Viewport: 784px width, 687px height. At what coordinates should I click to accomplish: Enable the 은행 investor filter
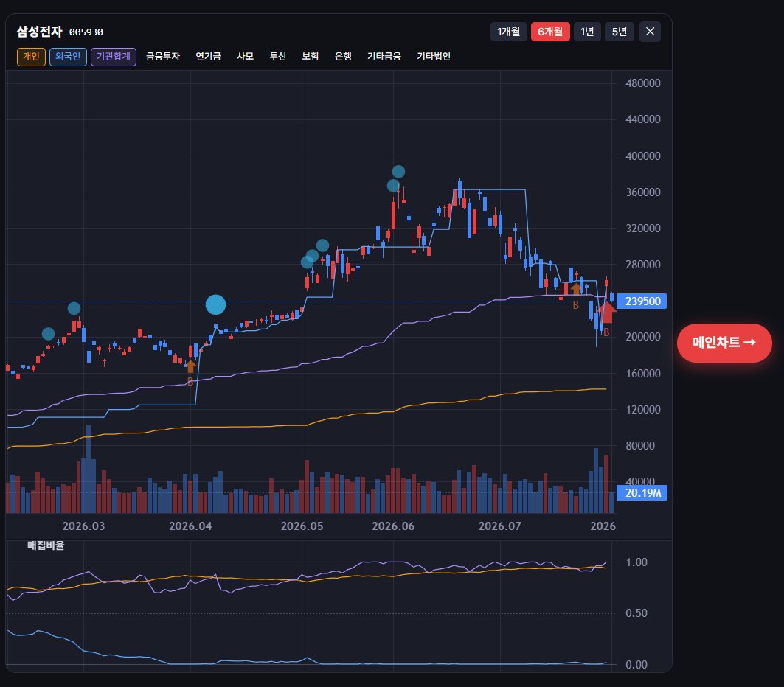point(343,57)
